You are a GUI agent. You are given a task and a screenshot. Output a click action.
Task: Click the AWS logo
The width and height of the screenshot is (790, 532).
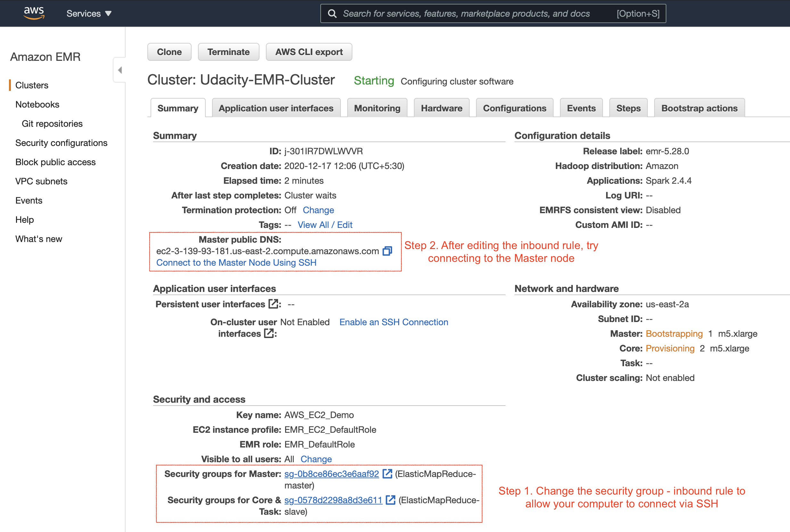pos(34,12)
